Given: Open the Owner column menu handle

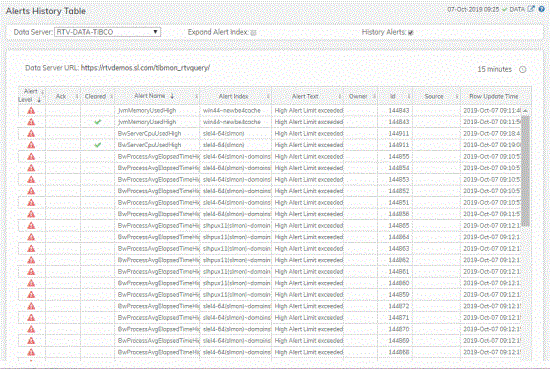Looking at the screenshot, I should 374,96.
